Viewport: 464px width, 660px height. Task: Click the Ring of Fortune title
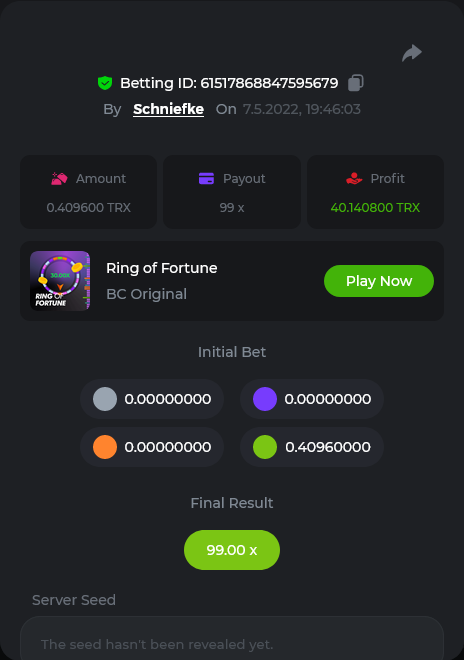point(162,268)
